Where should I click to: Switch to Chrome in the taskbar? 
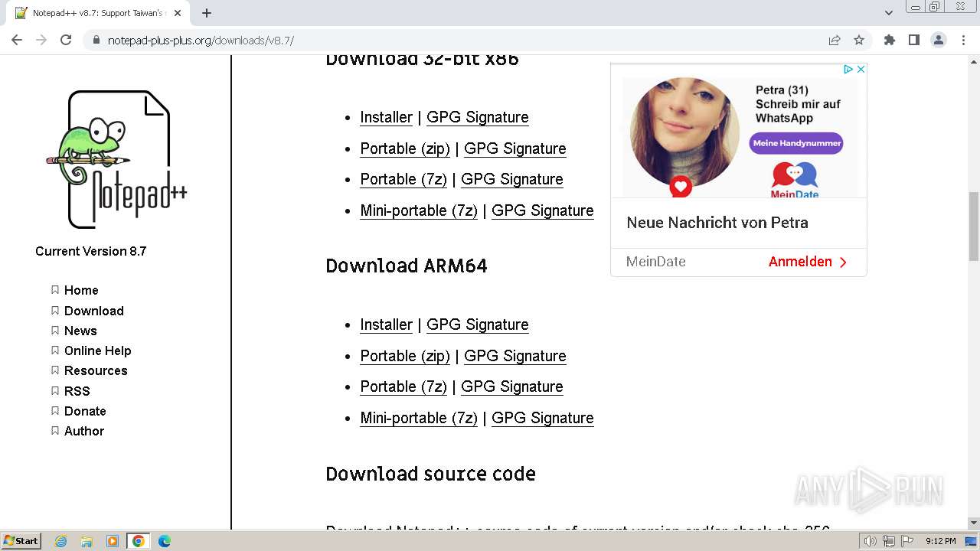pyautogui.click(x=139, y=541)
